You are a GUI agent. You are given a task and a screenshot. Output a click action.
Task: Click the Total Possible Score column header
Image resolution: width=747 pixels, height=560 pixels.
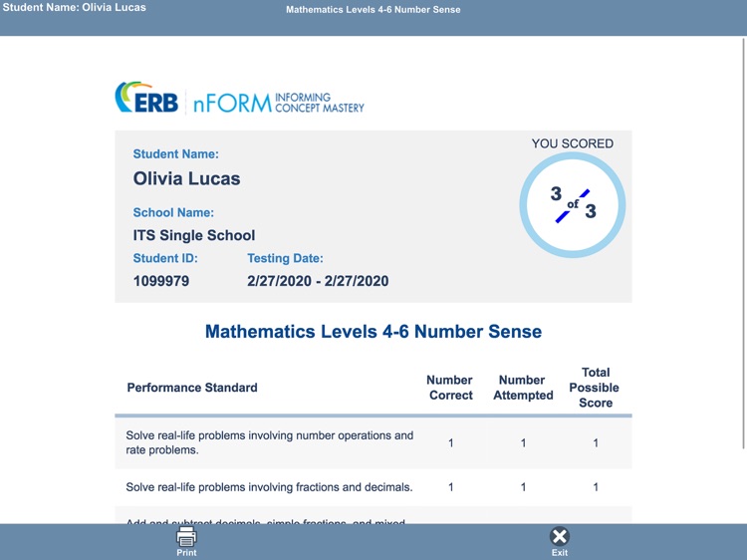click(x=595, y=388)
